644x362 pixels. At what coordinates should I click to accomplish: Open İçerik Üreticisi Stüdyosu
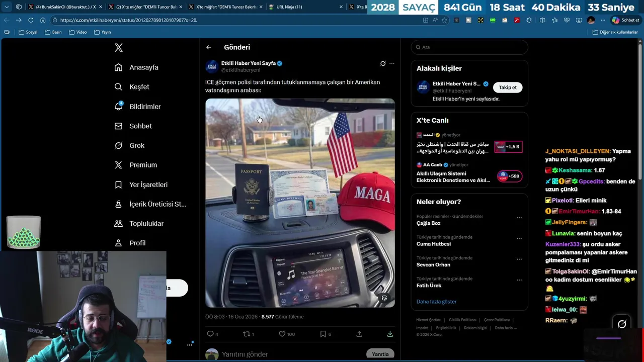point(150,204)
